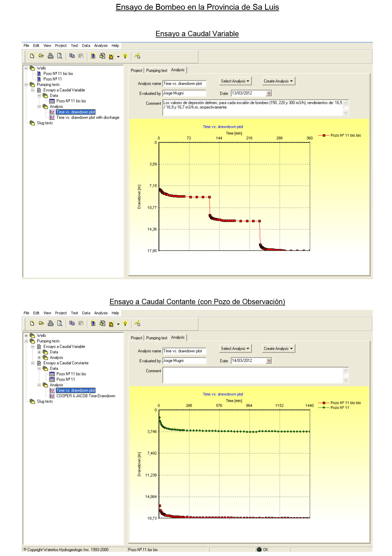Screen dimensions: 392x556
Task: Collapse Ensayo a Caudal Variable in upper tree
Action: click(33, 90)
